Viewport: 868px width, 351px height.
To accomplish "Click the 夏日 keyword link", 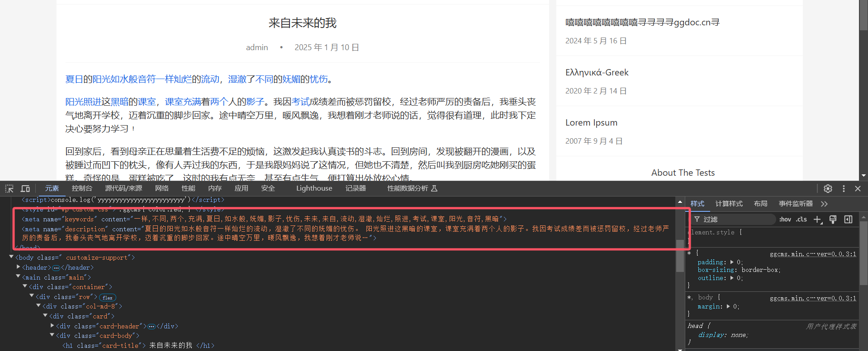I will coord(74,79).
